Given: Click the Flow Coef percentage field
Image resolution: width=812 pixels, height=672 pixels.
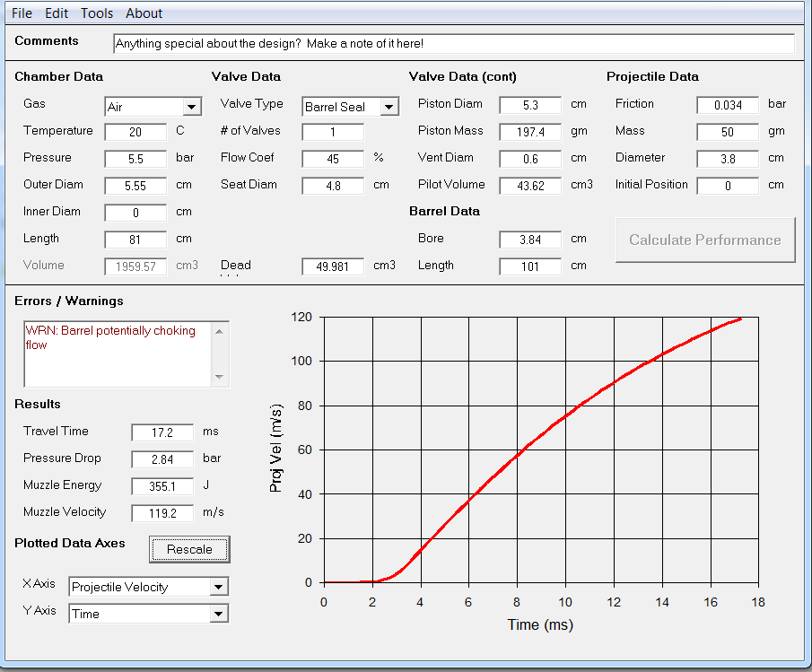Looking at the screenshot, I should [333, 159].
